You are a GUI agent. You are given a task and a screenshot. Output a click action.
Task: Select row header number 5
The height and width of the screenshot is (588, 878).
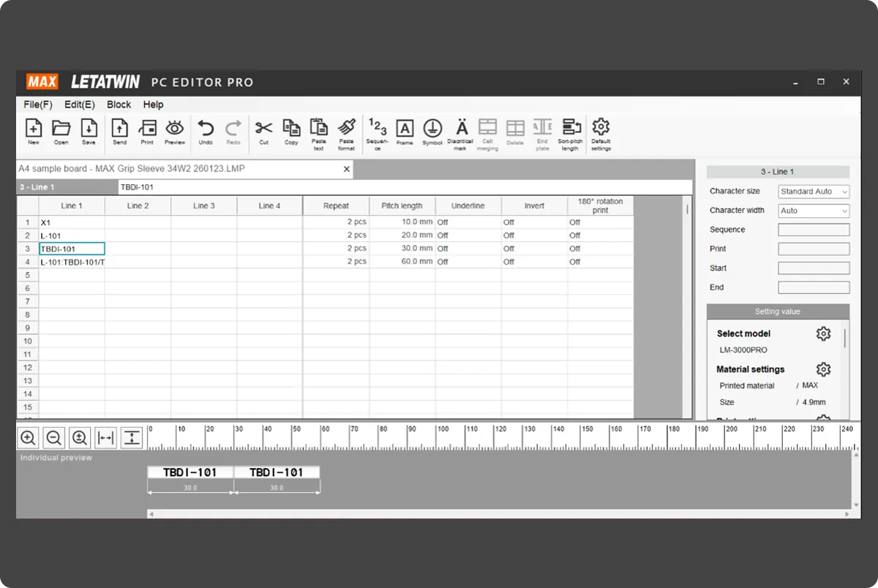pyautogui.click(x=28, y=275)
